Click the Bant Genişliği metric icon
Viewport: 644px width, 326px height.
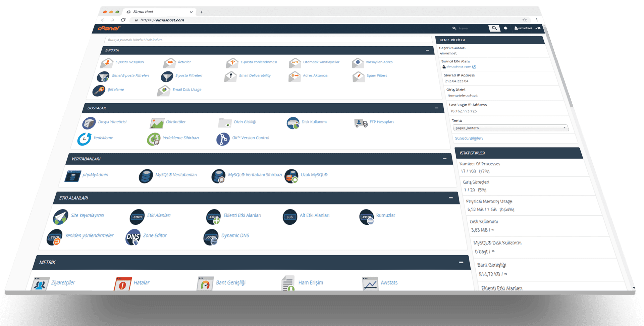[205, 284]
